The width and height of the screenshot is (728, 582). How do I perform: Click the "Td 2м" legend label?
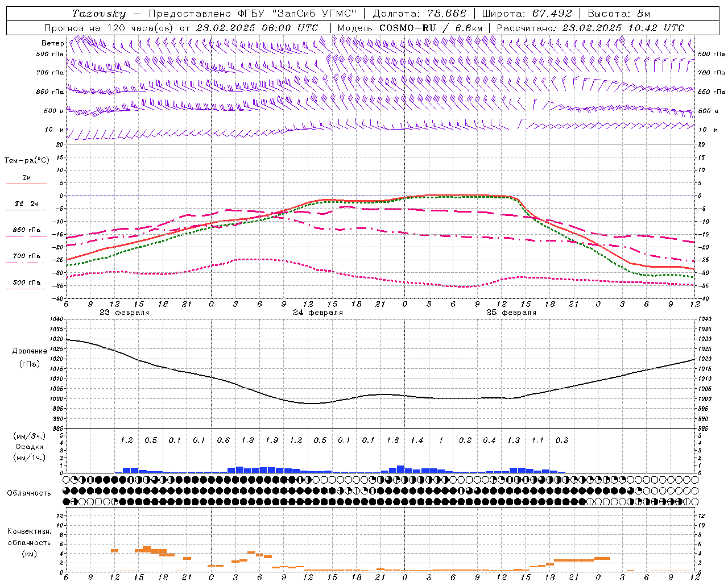tap(27, 203)
